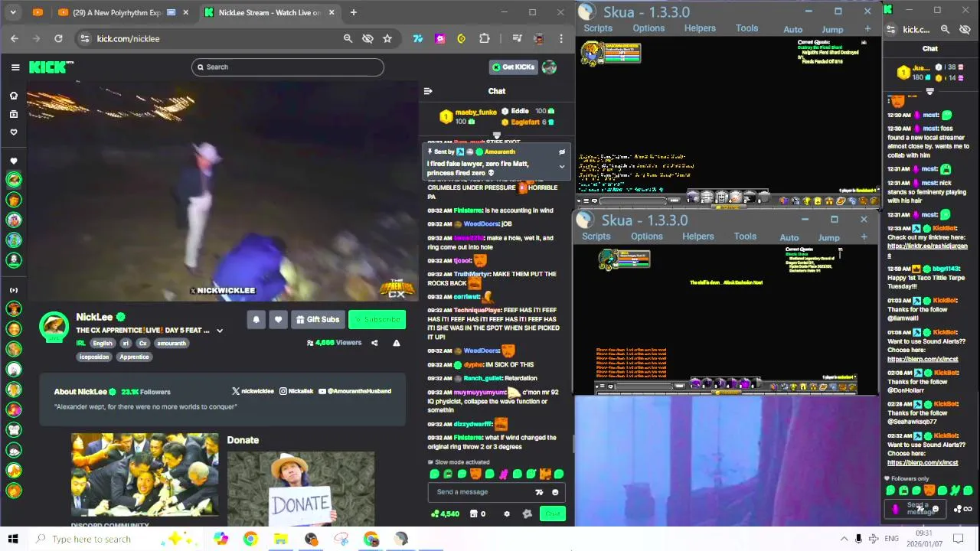Focus the Kick search field
This screenshot has width=980, height=551.
click(x=288, y=67)
